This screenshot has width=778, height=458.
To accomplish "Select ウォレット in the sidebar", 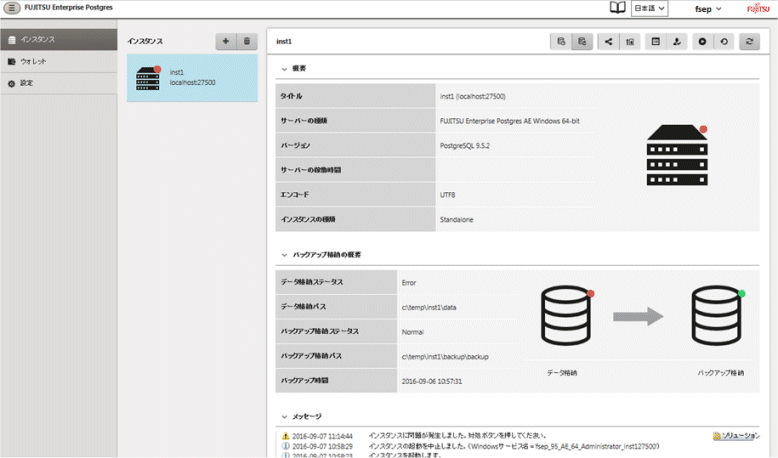I will pyautogui.click(x=59, y=62).
